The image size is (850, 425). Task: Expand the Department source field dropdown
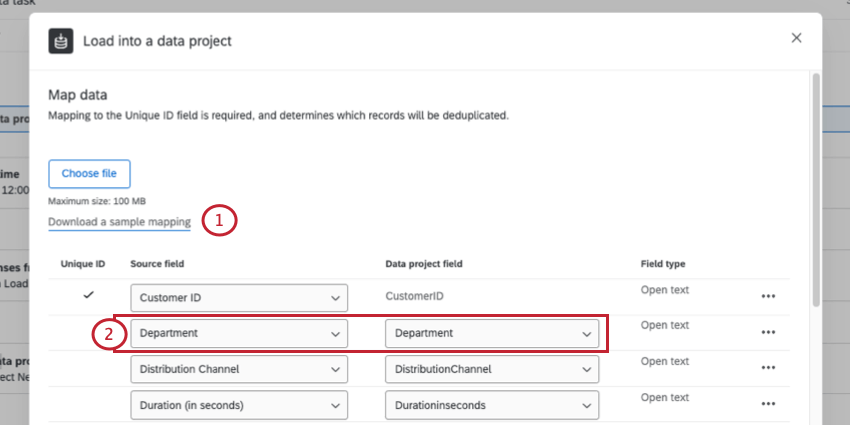pyautogui.click(x=240, y=333)
